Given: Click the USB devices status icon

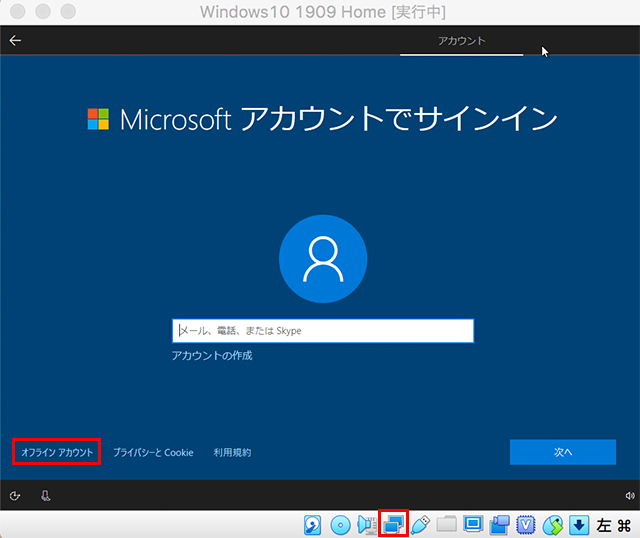Looking at the screenshot, I should [420, 525].
